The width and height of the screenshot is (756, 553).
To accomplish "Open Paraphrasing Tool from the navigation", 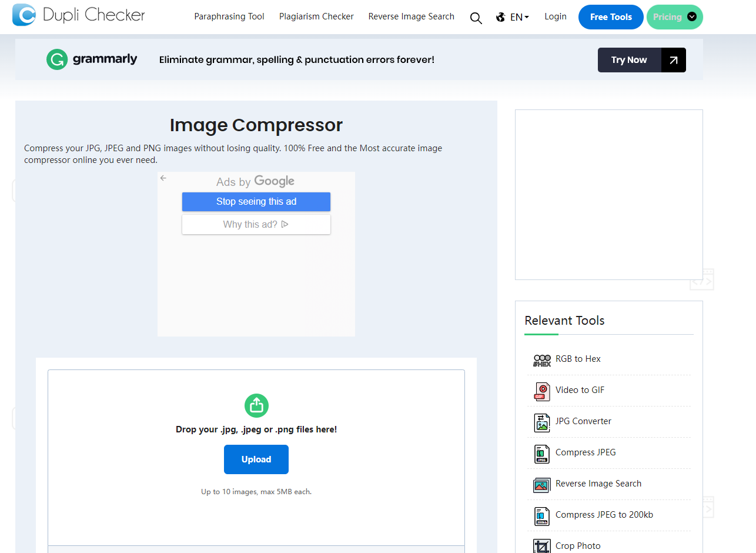I will coord(229,16).
